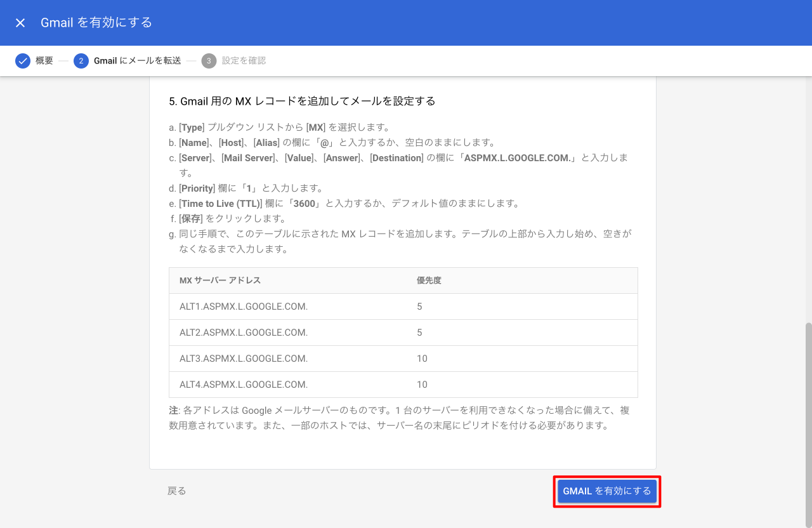The image size is (812, 528).
Task: Click the 戻る button
Action: 177,491
